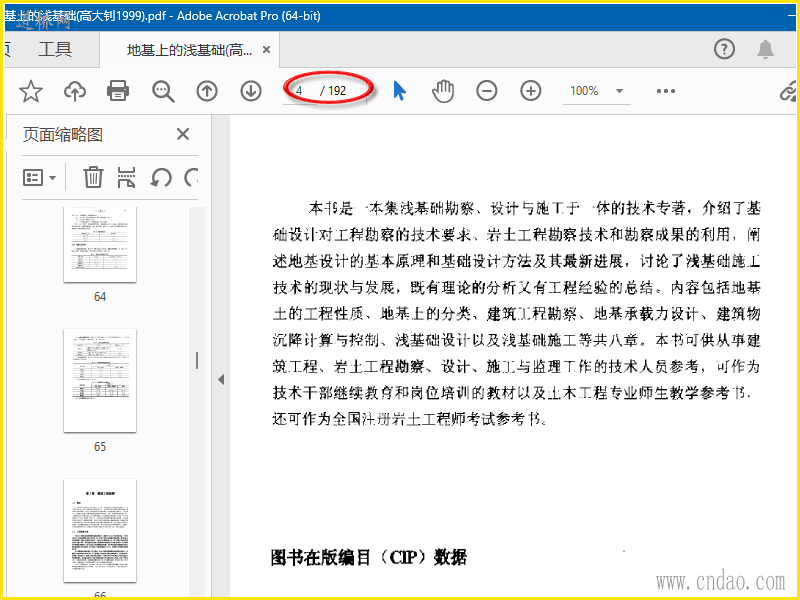Click the 图书在版编目(CIP)数据 heading
This screenshot has width=800, height=600.
coord(368,557)
